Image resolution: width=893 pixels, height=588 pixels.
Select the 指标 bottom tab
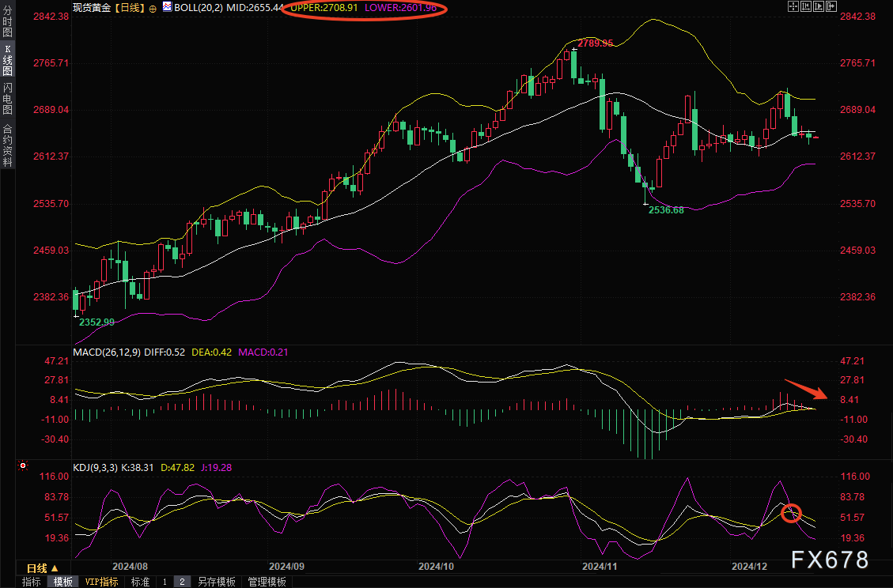click(32, 582)
